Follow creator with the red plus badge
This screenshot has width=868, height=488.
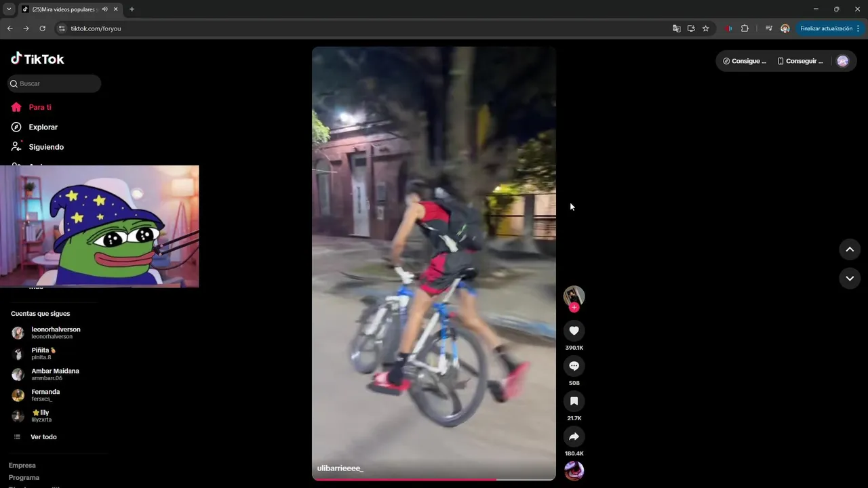point(574,308)
